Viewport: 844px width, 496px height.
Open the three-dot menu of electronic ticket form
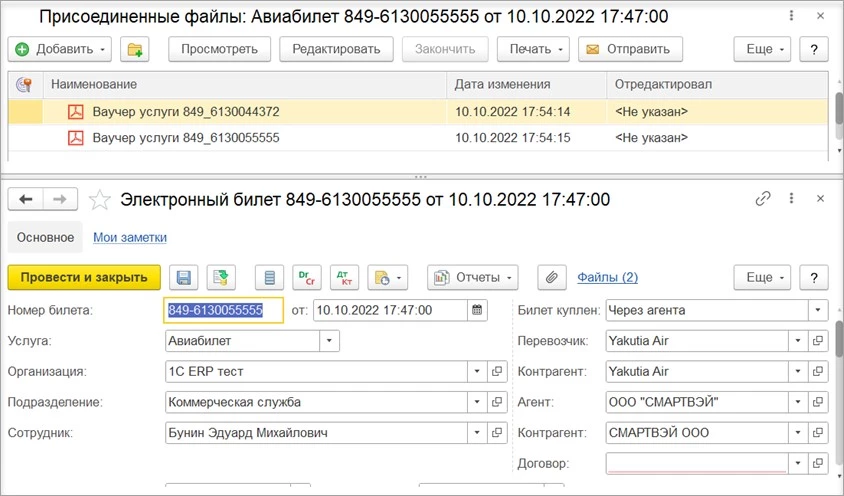click(791, 199)
